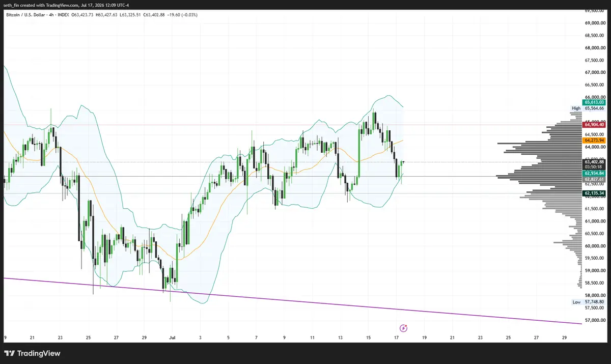Click the (-0.03%) change value in header

189,14
